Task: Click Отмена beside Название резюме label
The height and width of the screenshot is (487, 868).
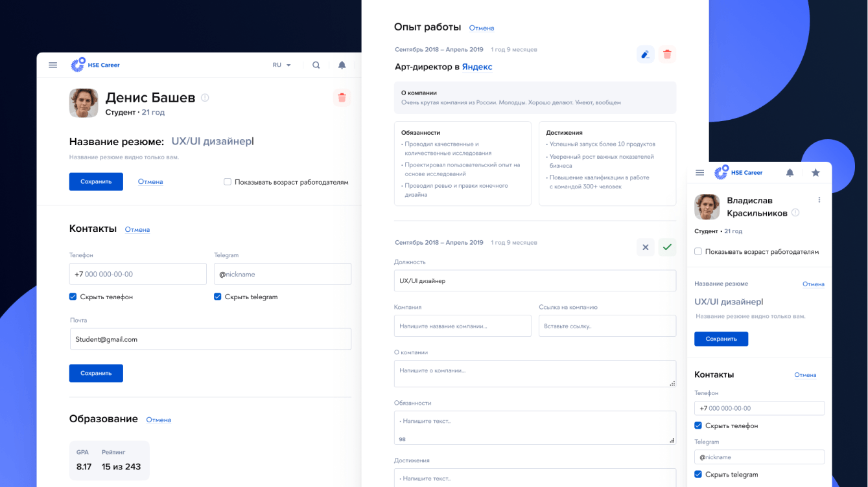Action: (x=814, y=284)
